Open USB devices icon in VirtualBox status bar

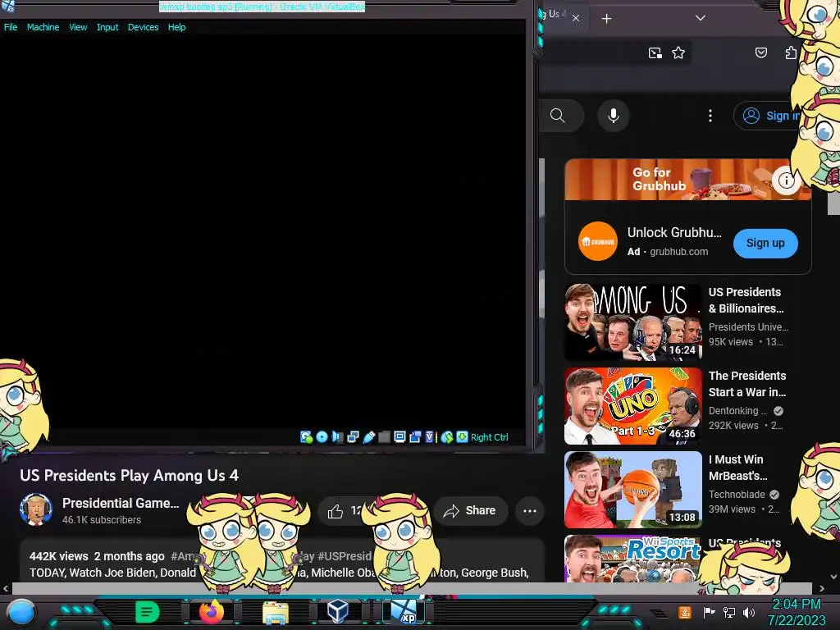click(368, 437)
